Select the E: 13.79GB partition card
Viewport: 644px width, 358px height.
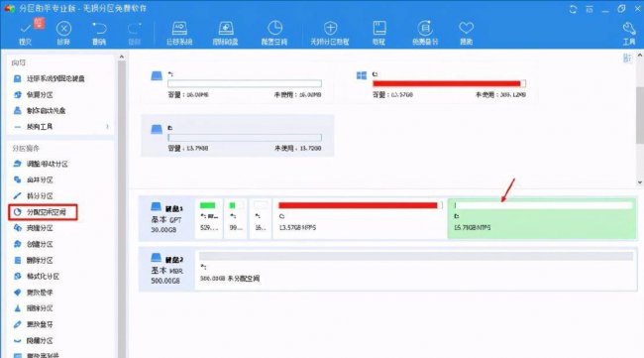[238, 136]
